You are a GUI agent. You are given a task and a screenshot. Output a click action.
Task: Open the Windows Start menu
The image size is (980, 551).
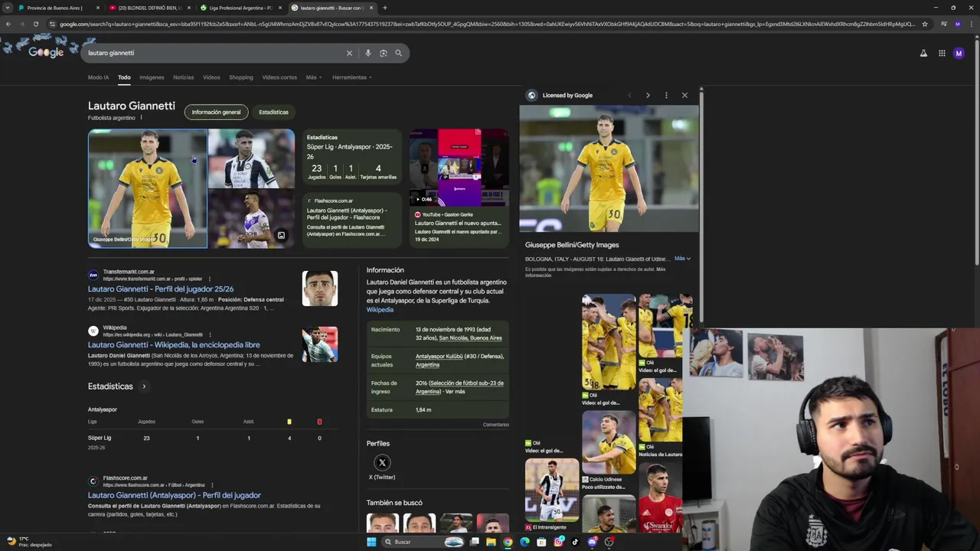click(371, 542)
